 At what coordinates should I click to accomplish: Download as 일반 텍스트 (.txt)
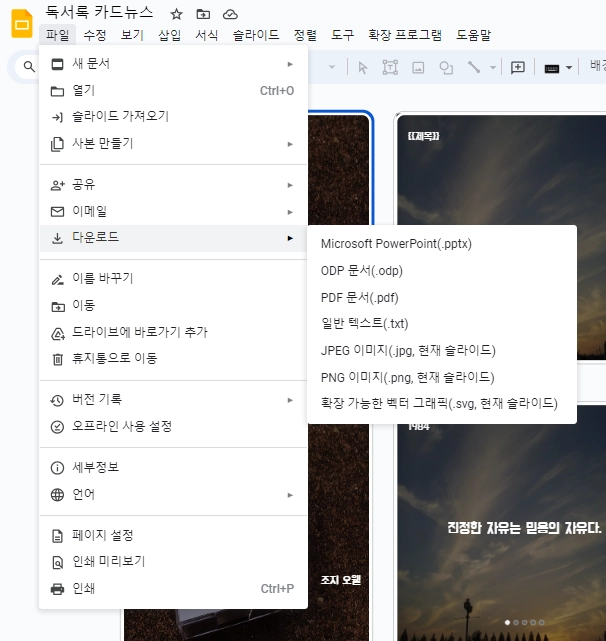442,324
